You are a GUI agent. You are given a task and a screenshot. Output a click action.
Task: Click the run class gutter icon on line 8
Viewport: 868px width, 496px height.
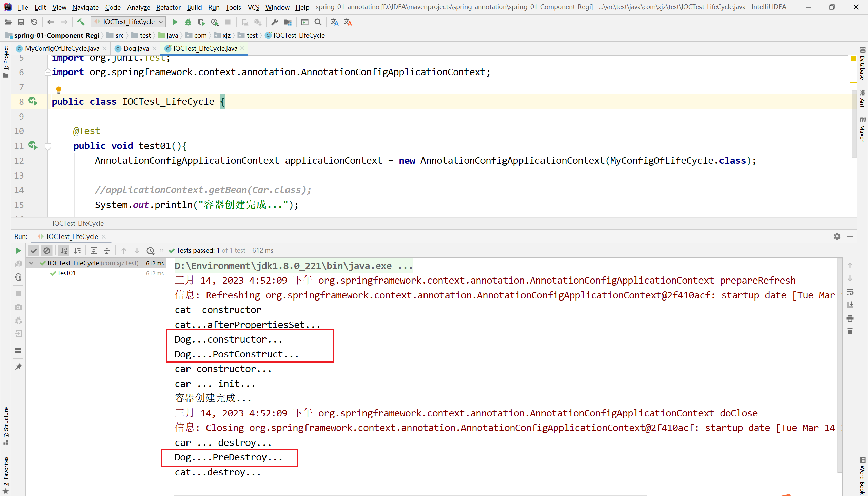33,101
